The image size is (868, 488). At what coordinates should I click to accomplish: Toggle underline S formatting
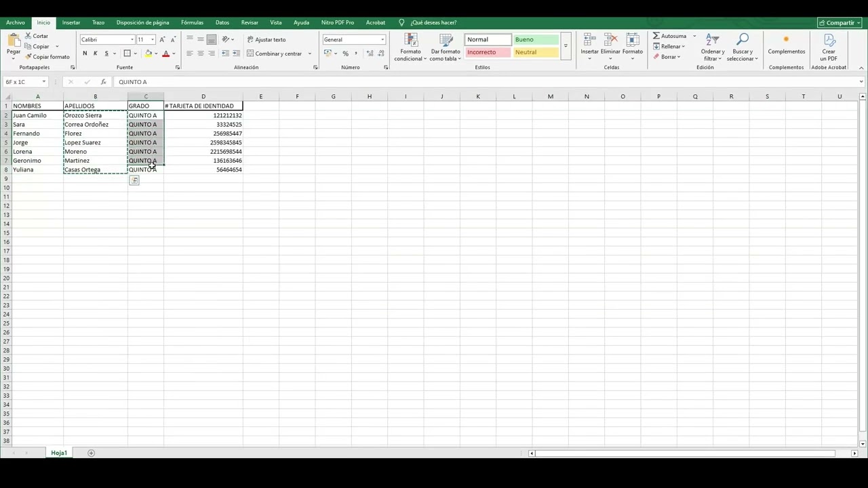point(106,54)
